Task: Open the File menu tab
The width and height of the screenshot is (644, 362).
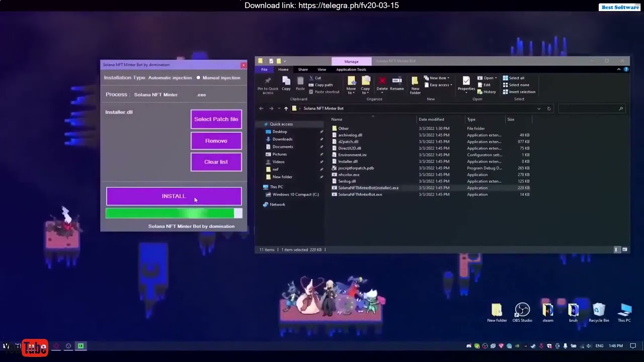Action: click(x=264, y=69)
